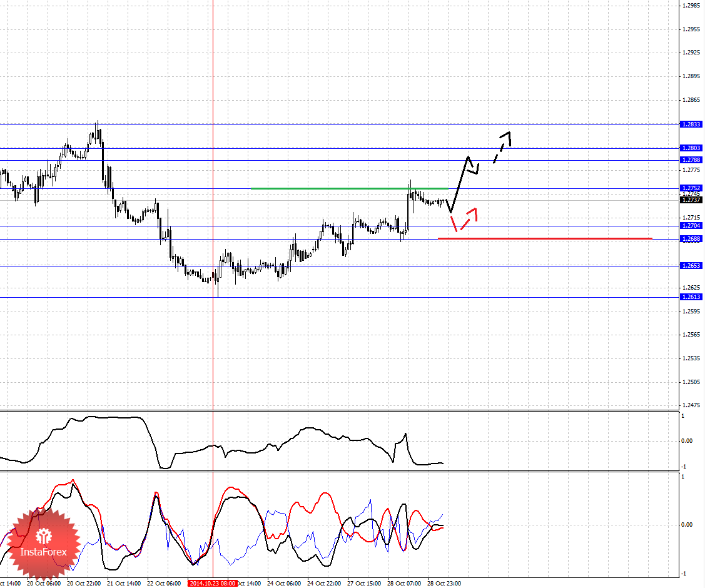Image resolution: width=705 pixels, height=588 pixels.
Task: Click the red 2014.10.23 08:00 date marker
Action: (212, 584)
